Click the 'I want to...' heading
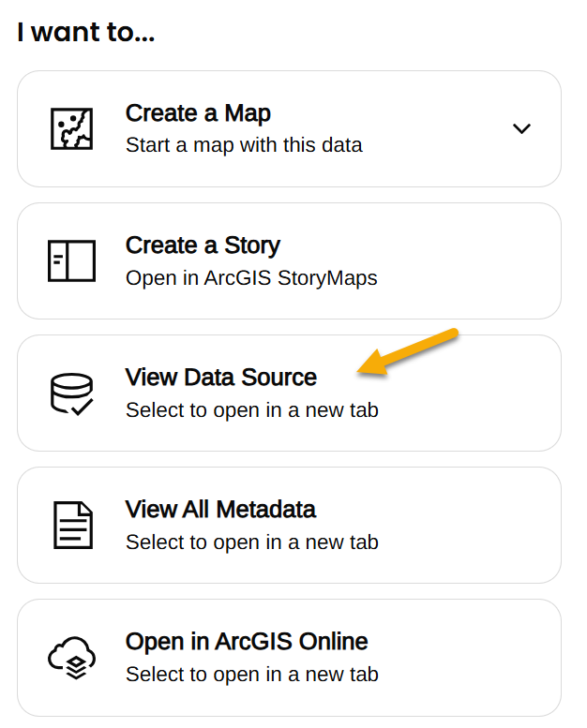Viewport: 587px width, 728px height. [x=86, y=32]
